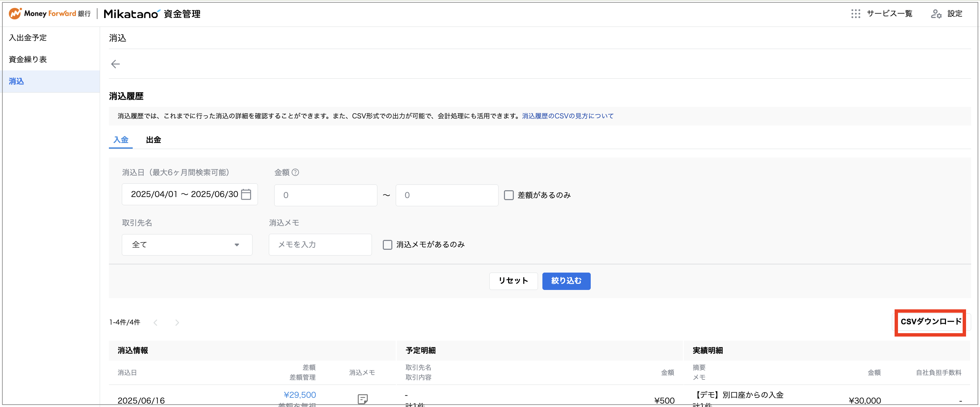Switch to the 入金 tab

point(121,140)
